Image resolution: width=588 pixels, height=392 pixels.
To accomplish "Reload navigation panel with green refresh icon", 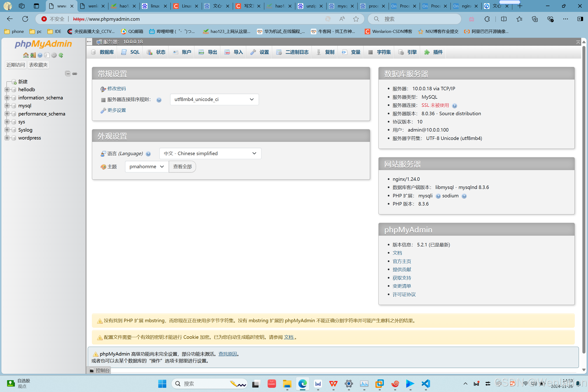I will [x=61, y=55].
